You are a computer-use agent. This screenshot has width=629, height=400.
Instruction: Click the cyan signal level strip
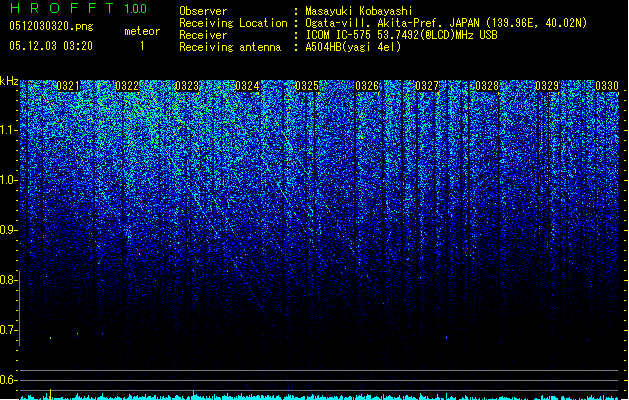[x=319, y=397]
